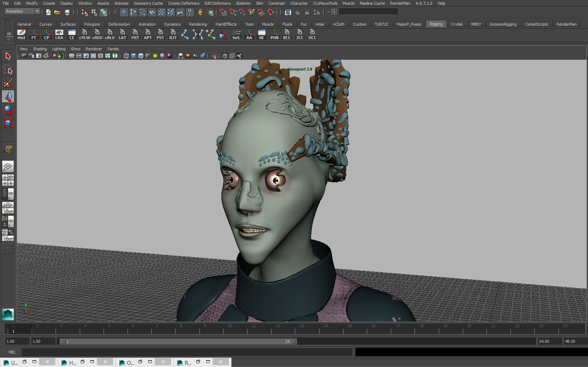Toggle viewport film gate

pos(79,56)
